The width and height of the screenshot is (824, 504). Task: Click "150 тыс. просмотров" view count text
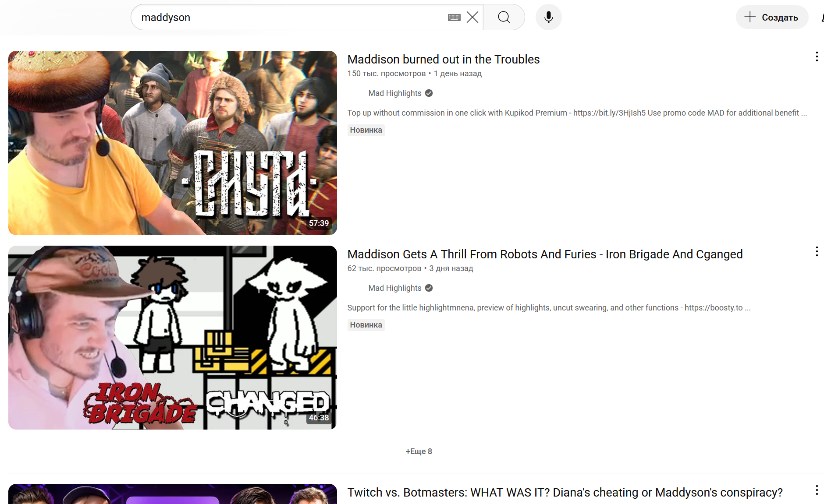[387, 74]
